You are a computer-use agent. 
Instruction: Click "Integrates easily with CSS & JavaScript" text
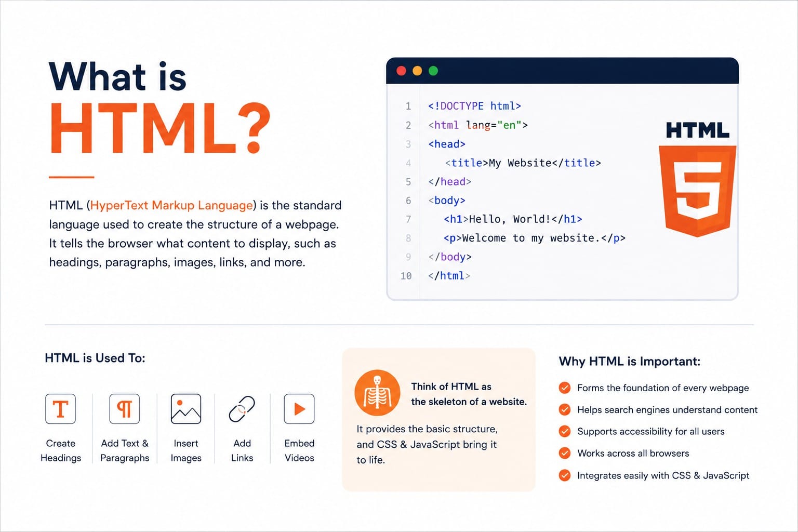click(x=663, y=475)
